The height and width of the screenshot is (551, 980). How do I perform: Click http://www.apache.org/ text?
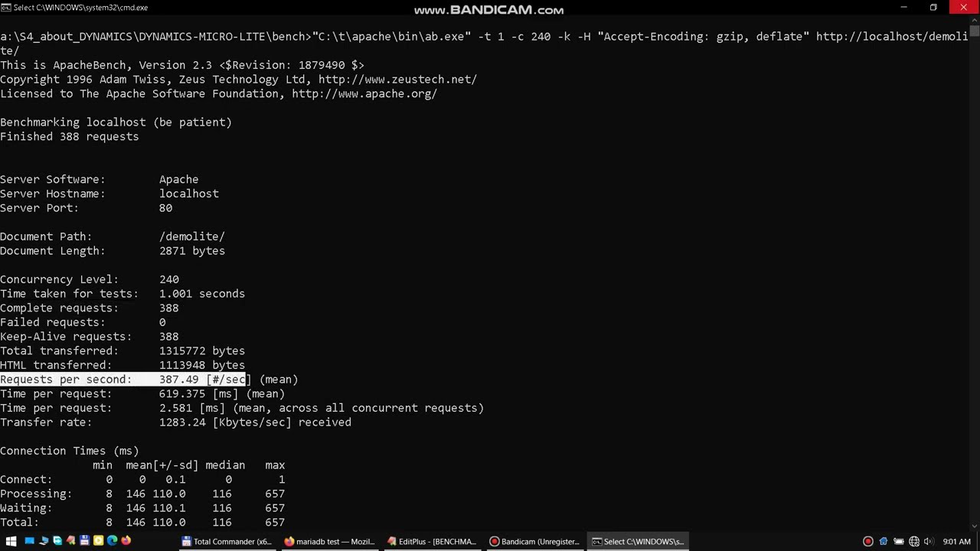[x=364, y=93]
